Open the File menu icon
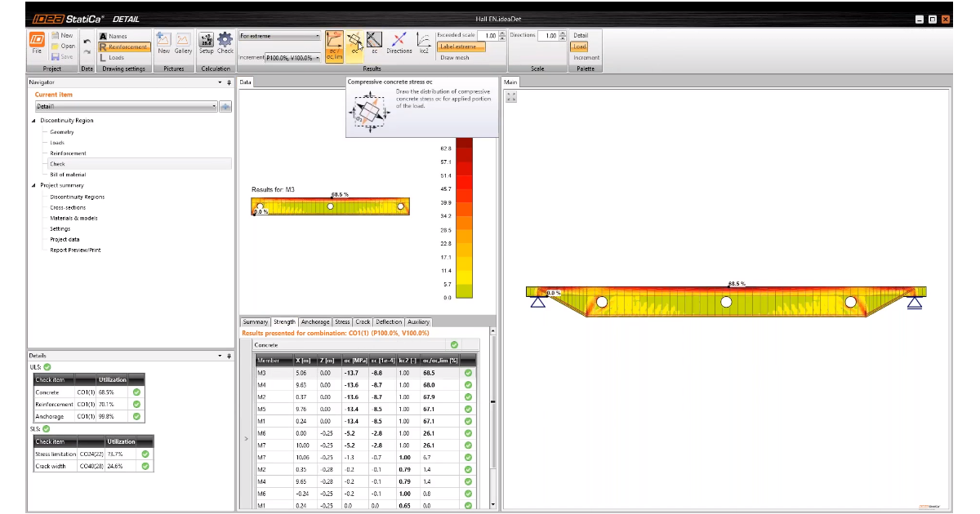 37,42
